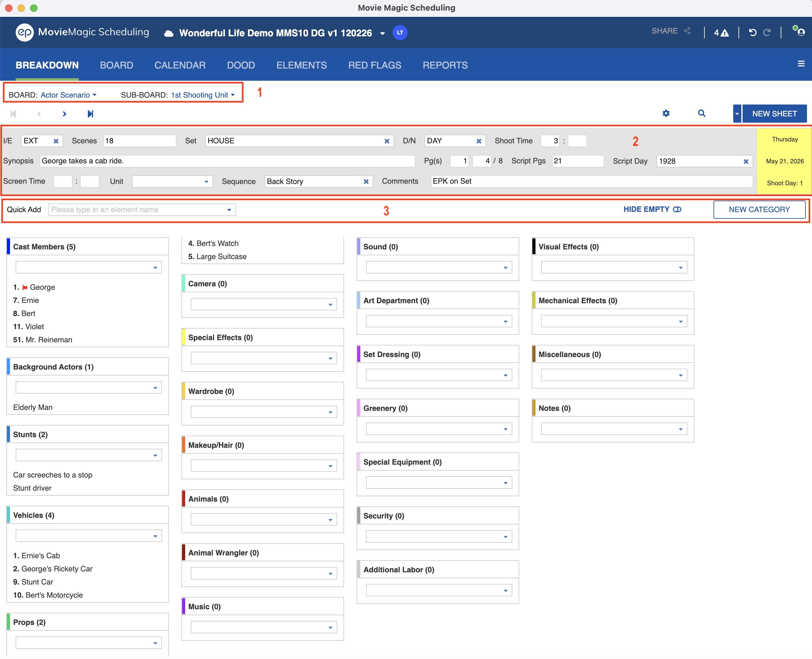Viewport: 812px width, 659px height.
Task: Click the share icon
Action: (687, 31)
